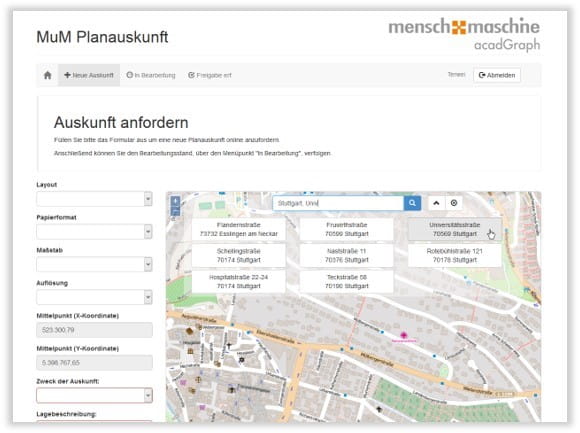Switch to the In Bearbeitung tab
580x433 pixels.
click(151, 75)
